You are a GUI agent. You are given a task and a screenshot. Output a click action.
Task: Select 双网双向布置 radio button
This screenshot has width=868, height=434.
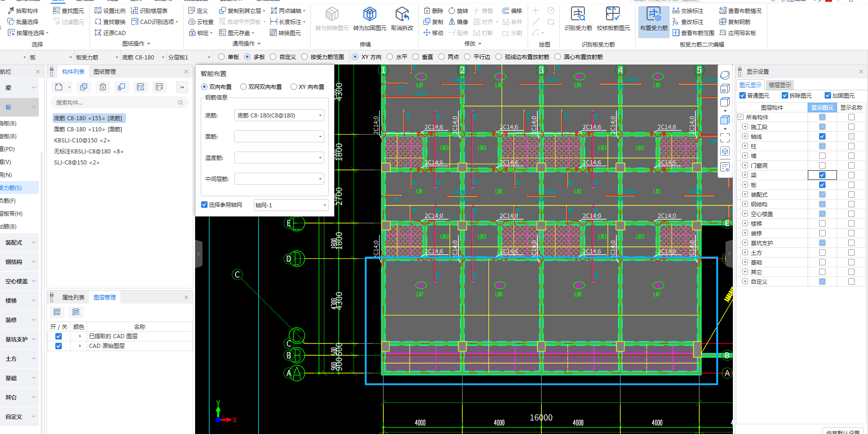244,87
